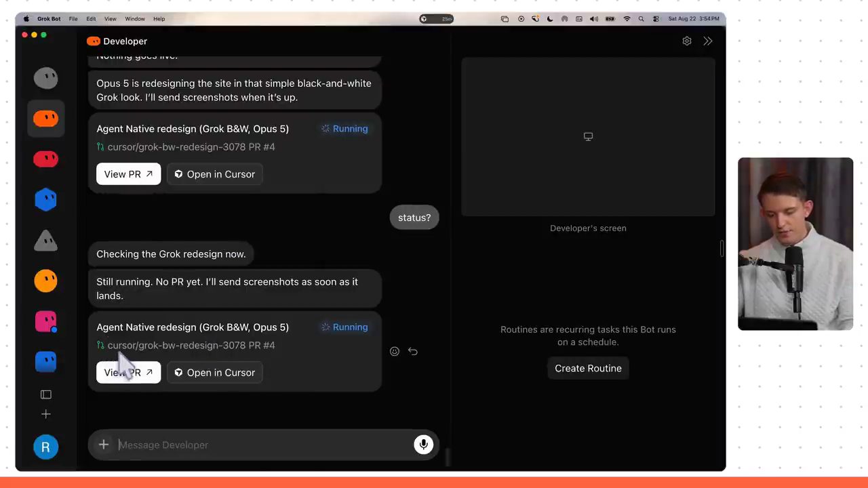Viewport: 868px width, 488px height.
Task: Click the Running status on upper agent card
Action: (344, 129)
